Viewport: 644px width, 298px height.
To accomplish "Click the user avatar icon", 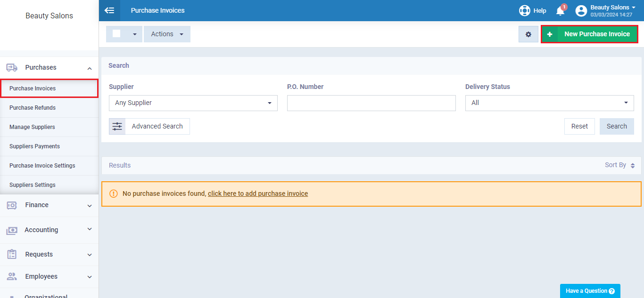I will coord(581,11).
